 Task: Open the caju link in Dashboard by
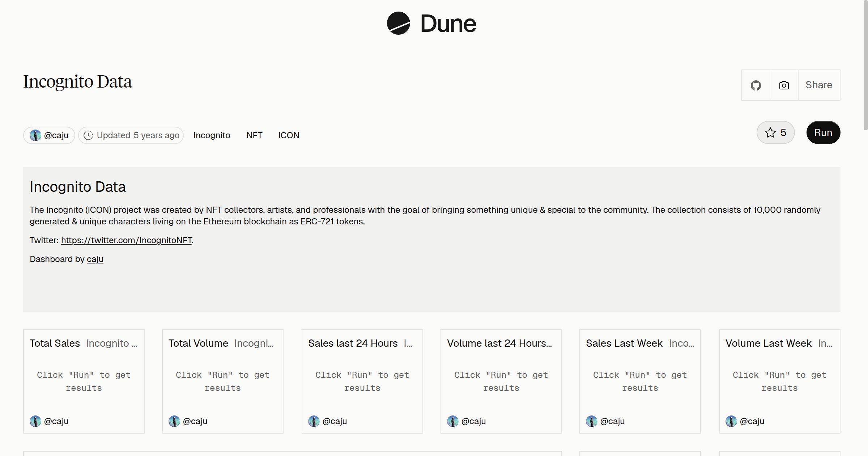(x=95, y=259)
